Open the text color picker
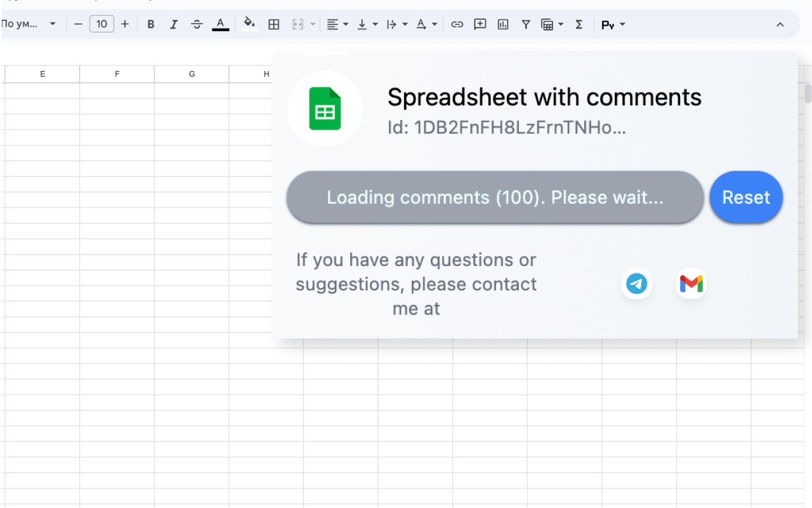Image resolution: width=812 pixels, height=508 pixels. 220,25
